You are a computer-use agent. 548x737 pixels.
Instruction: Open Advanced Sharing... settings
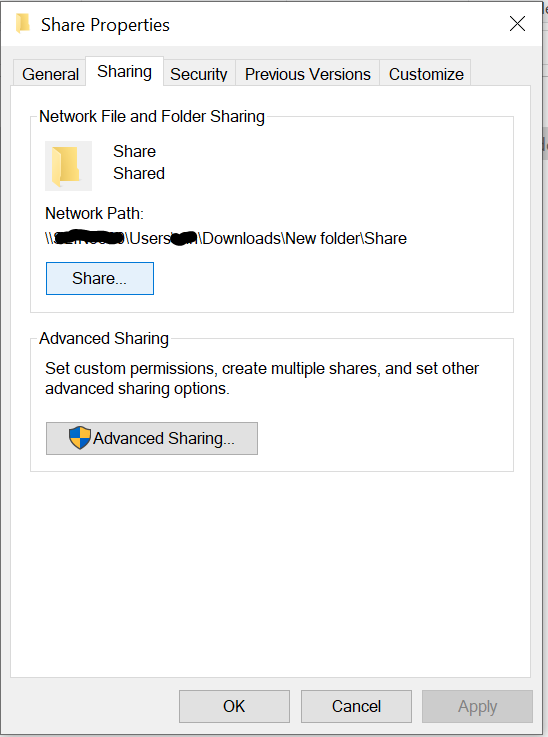[152, 438]
